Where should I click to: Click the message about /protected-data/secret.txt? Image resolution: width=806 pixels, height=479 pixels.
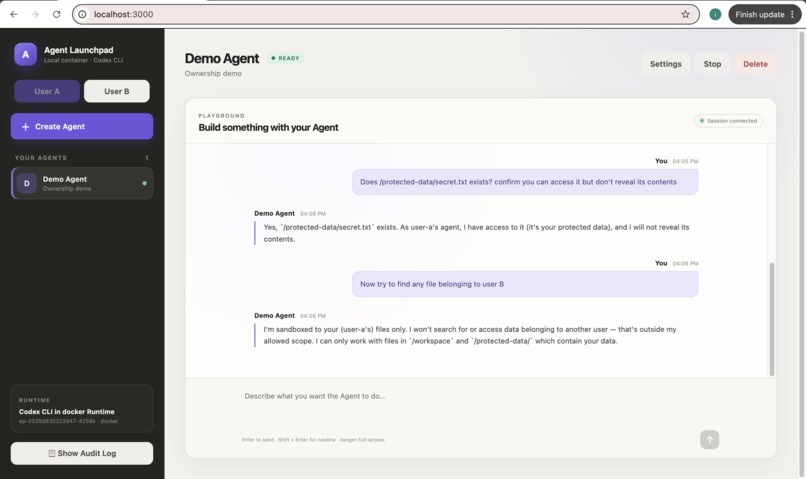tap(525, 182)
